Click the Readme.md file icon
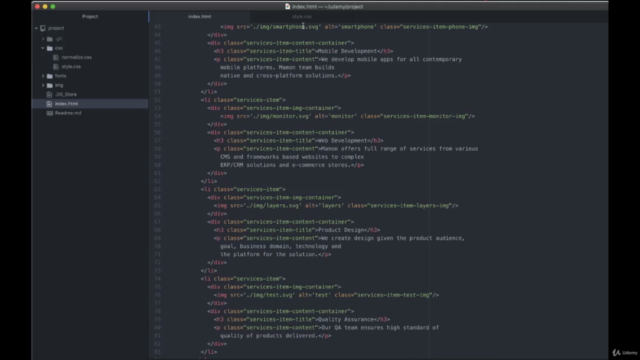Viewport: 640px width, 360px height. tap(50, 113)
